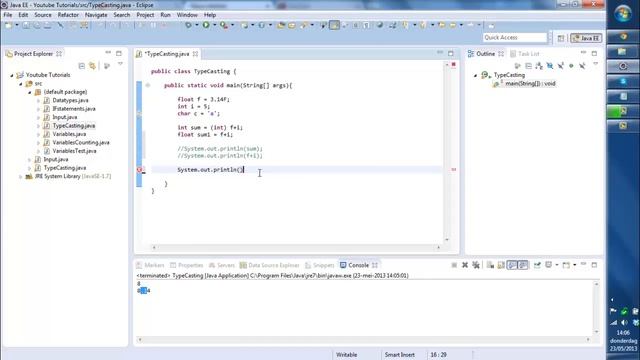This screenshot has height=360, width=640.
Task: Click the Clear Console icon
Action: (490, 265)
